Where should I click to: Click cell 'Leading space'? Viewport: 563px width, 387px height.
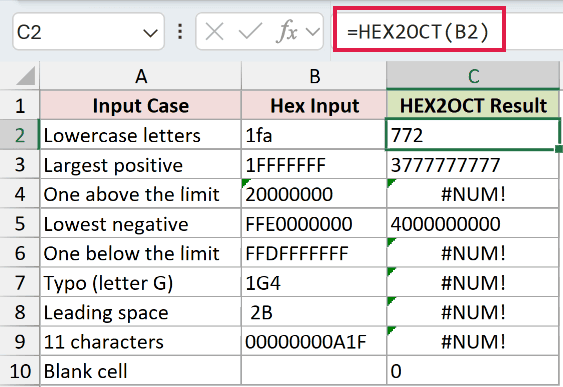click(141, 312)
